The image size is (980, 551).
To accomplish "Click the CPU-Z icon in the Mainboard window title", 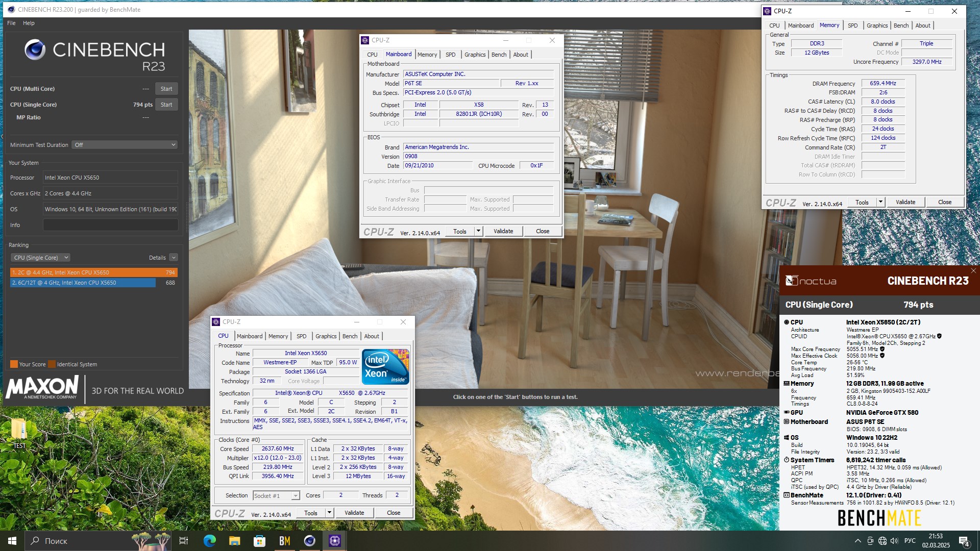I will (x=364, y=40).
